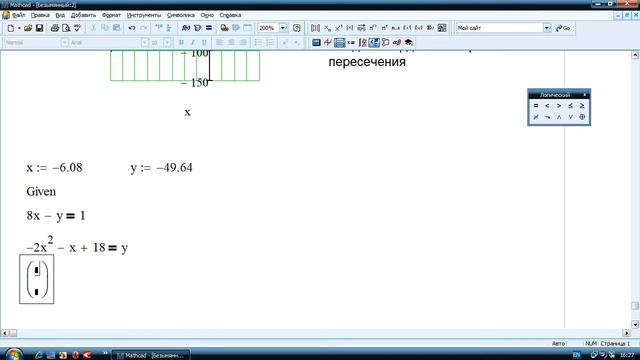Screen dimensions: 640x360
Task: Toggle underline formatting
Action: click(x=204, y=42)
